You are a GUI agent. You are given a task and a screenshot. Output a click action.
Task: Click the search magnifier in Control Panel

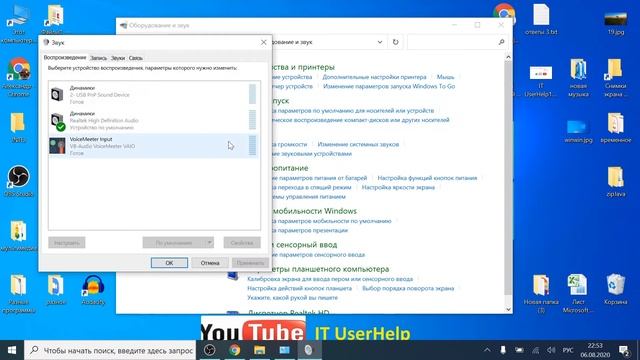501,42
